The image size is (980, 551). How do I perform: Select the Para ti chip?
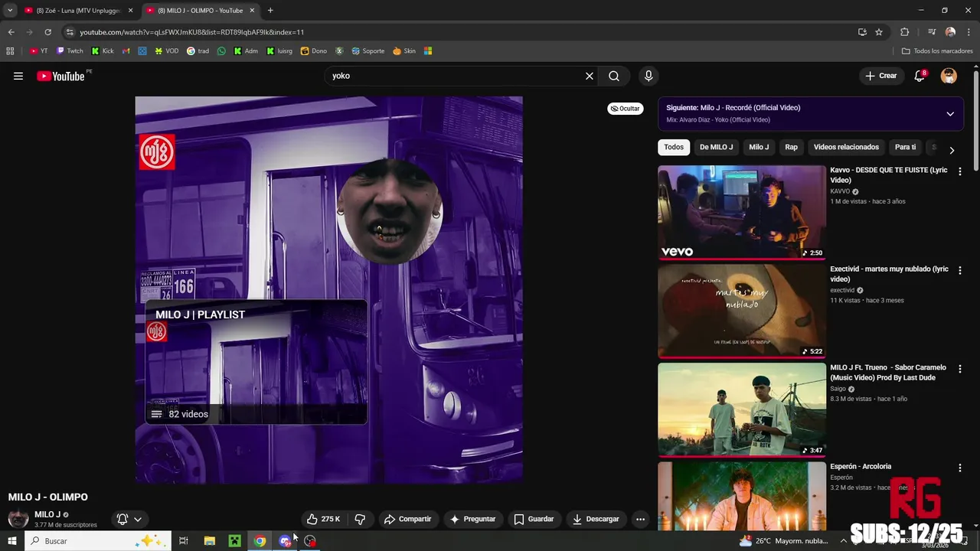(x=905, y=147)
